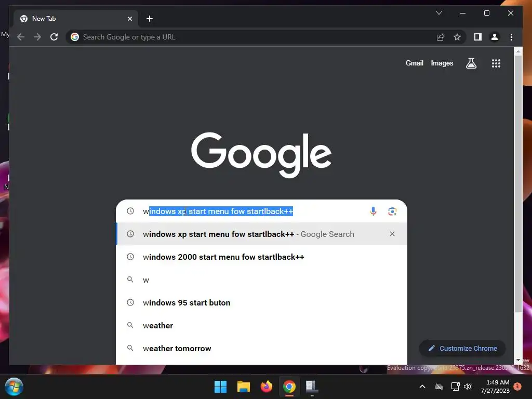Pick the "weather tomorrow" suggestion

click(x=261, y=349)
